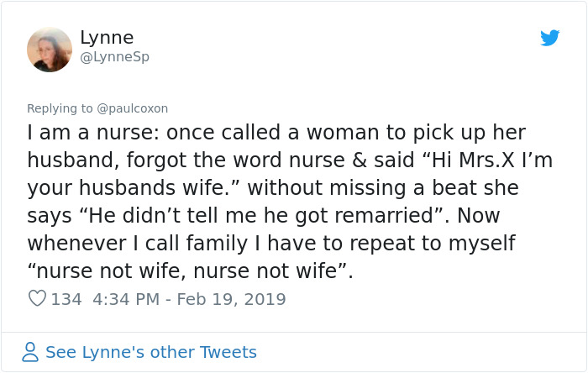Click the 'Replying to' label text
This screenshot has width=588, height=373.
pyautogui.click(x=60, y=108)
